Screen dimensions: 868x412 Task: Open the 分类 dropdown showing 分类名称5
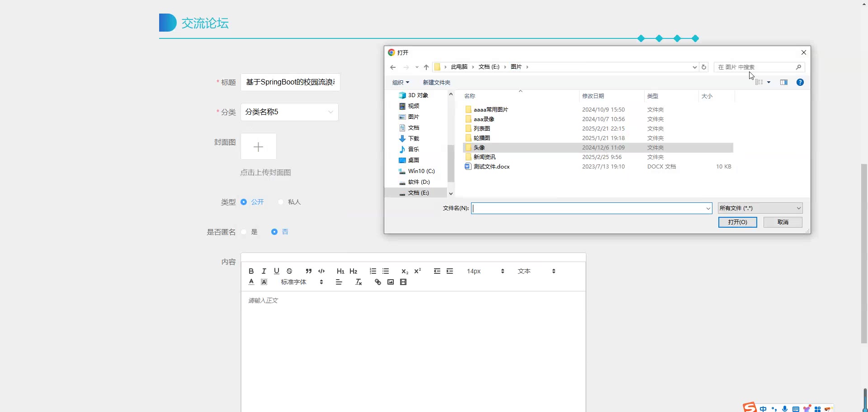[289, 112]
